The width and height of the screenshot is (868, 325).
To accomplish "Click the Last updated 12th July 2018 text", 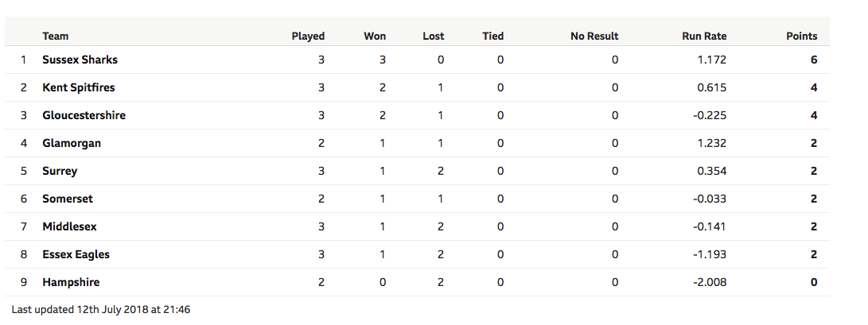I will click(101, 310).
